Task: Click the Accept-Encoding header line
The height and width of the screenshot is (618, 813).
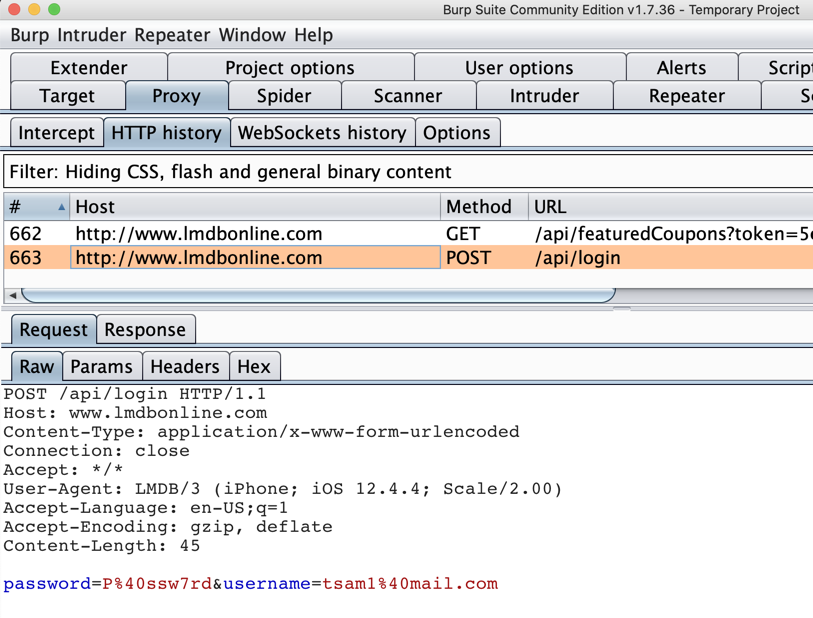Action: [167, 527]
